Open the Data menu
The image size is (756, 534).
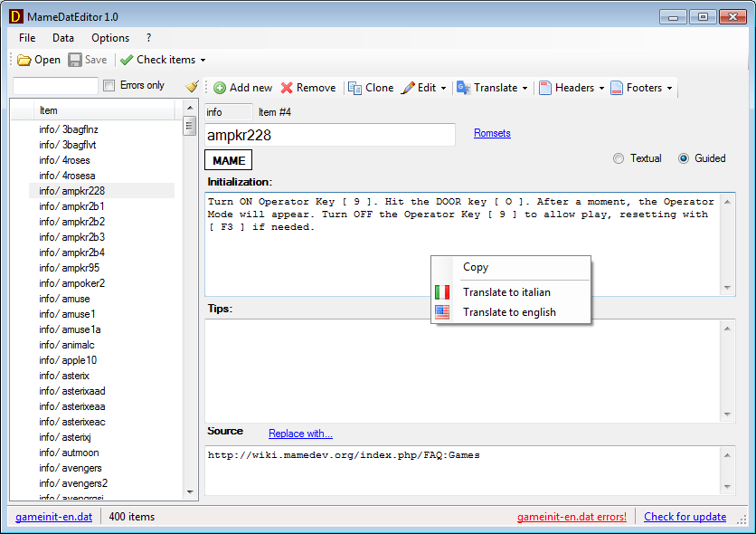63,38
